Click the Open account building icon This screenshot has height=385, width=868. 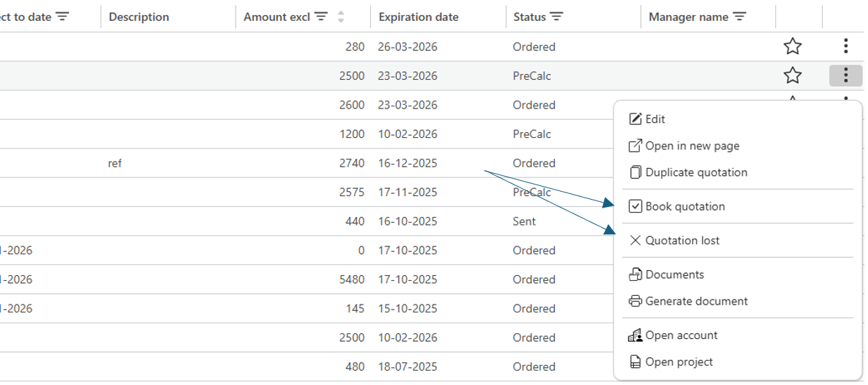635,335
